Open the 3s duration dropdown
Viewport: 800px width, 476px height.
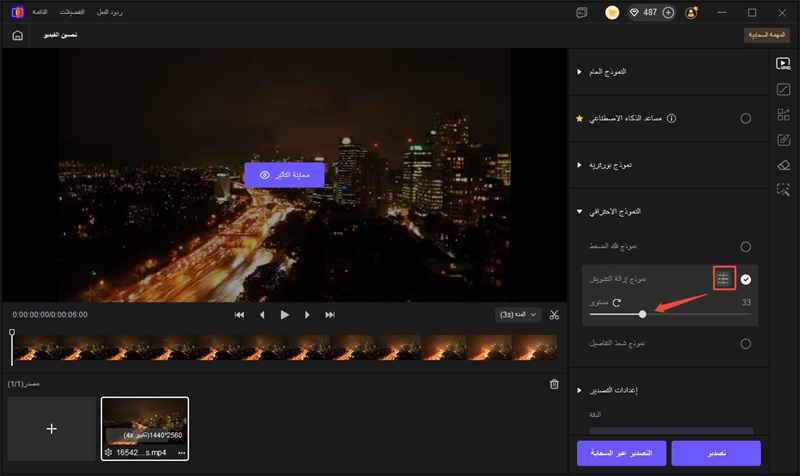coord(517,314)
